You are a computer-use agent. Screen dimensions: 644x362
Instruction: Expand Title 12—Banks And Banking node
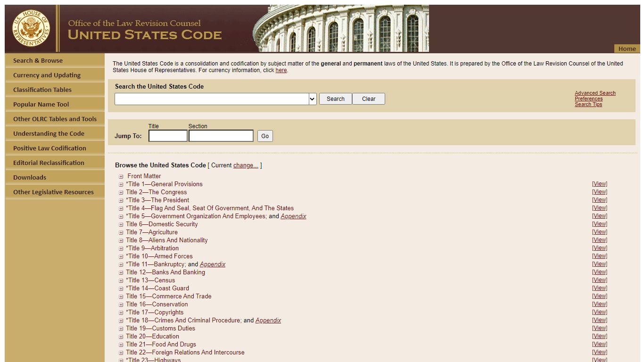coord(121,273)
